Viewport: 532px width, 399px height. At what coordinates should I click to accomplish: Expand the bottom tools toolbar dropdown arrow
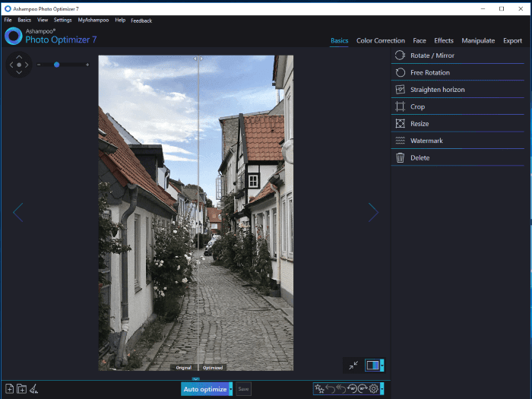tap(382, 389)
